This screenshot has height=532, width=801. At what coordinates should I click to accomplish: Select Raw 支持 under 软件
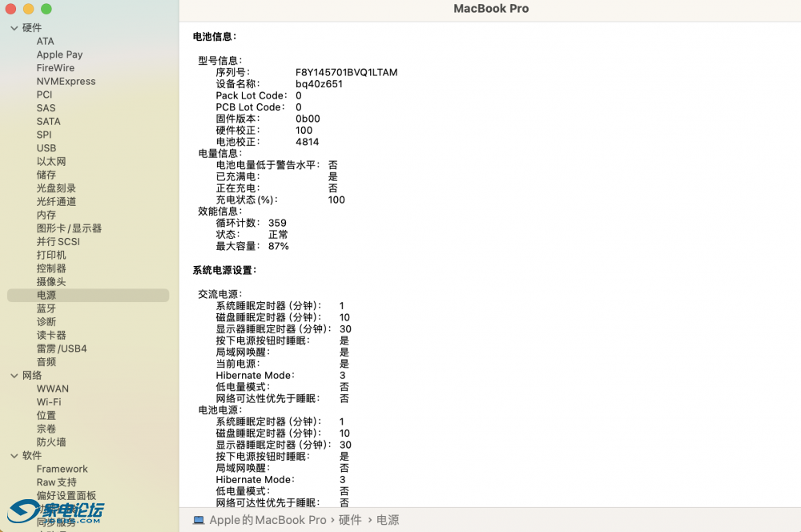click(56, 482)
